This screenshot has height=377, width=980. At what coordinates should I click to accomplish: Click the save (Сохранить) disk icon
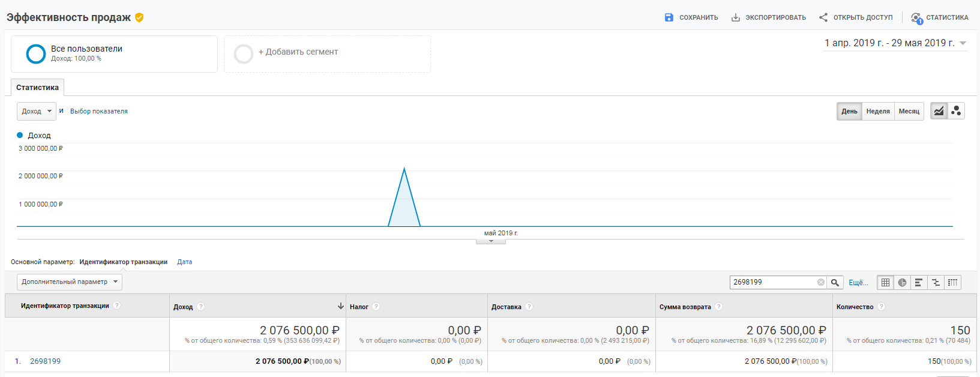point(669,17)
